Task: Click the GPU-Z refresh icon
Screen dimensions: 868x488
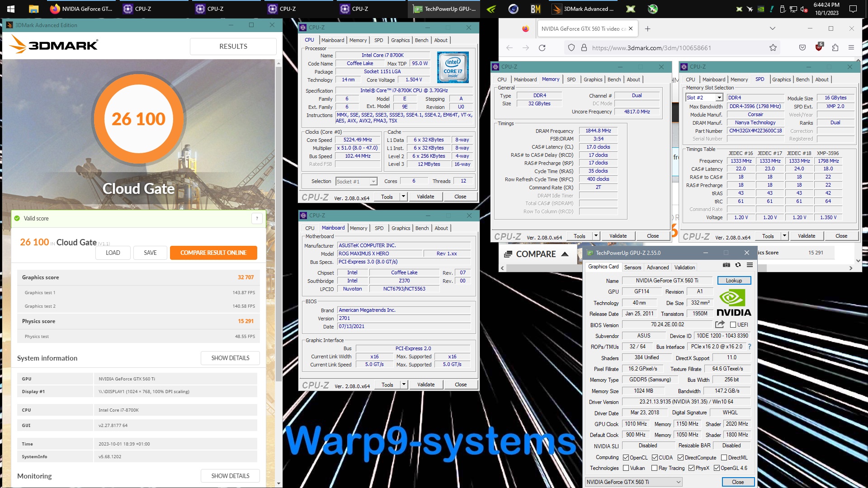Action: coord(738,265)
